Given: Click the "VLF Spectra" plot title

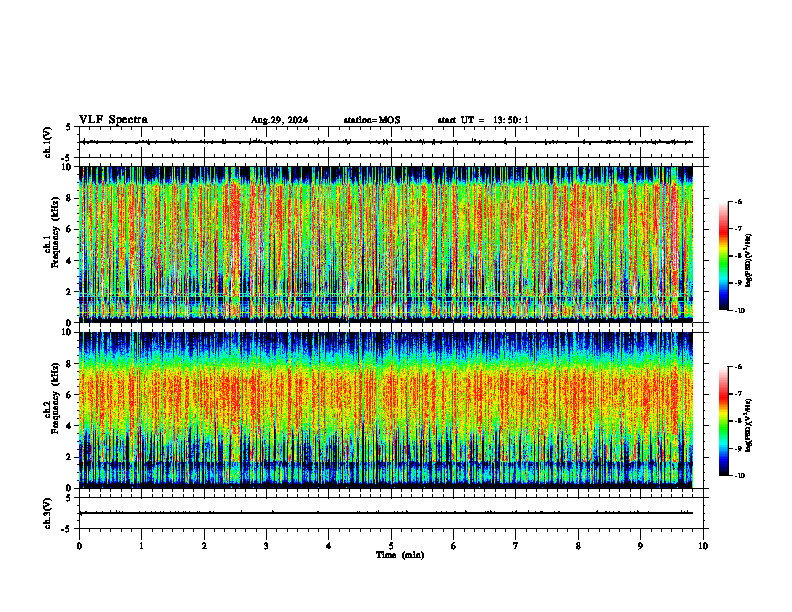Looking at the screenshot, I should pyautogui.click(x=113, y=120).
